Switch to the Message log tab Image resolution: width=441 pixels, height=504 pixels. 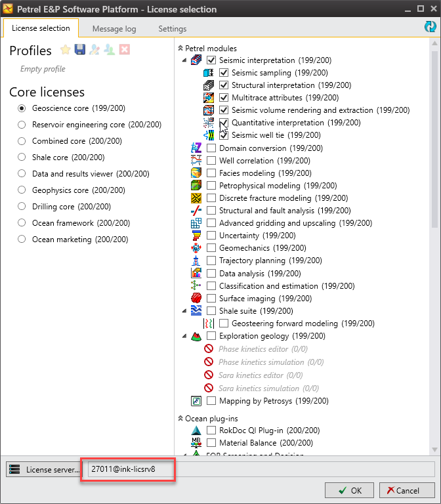coord(114,29)
